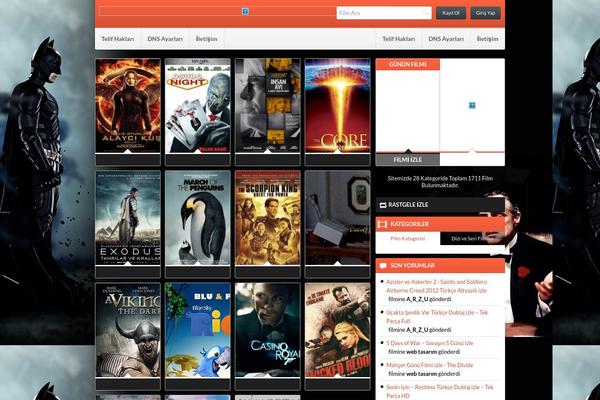Click user A_R_Z_U under Uçakta Şenlik Var comment
Viewport: 600px width, 400px height.
pyautogui.click(x=417, y=330)
